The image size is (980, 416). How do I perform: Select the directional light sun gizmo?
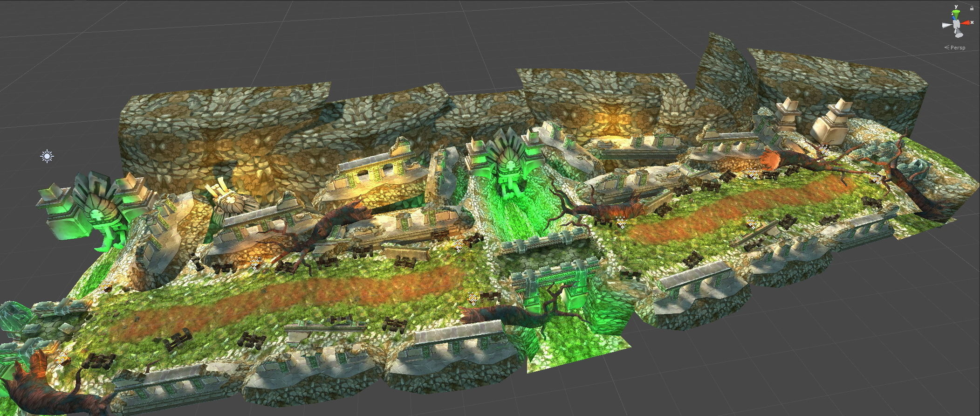coord(47,156)
